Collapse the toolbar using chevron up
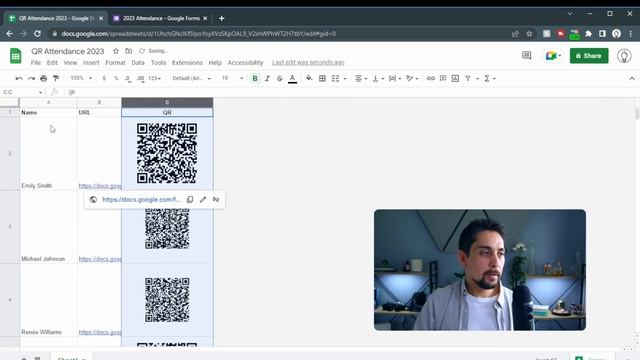640x360 pixels. coord(632,78)
